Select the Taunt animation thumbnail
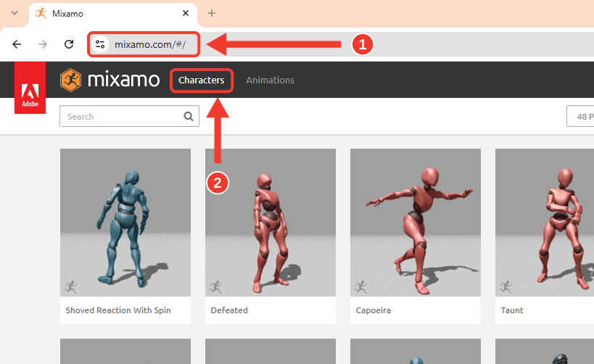Viewport: 594px width, 364px height. [x=545, y=223]
